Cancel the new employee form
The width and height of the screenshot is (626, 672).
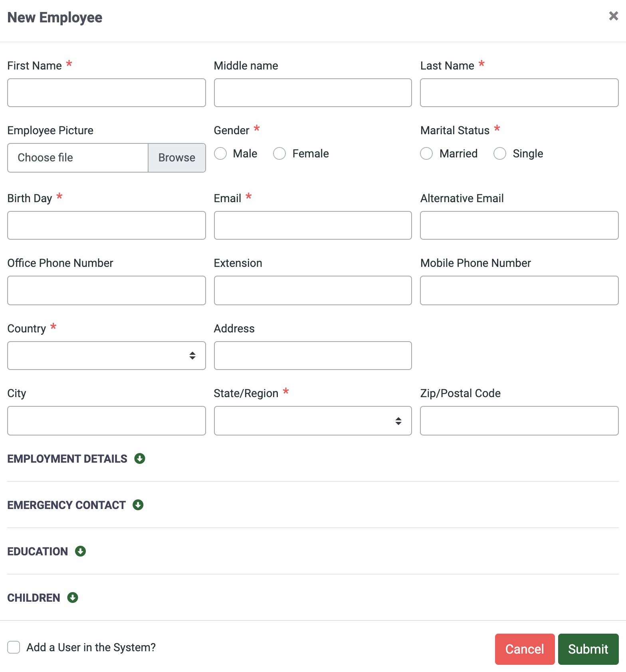point(525,649)
